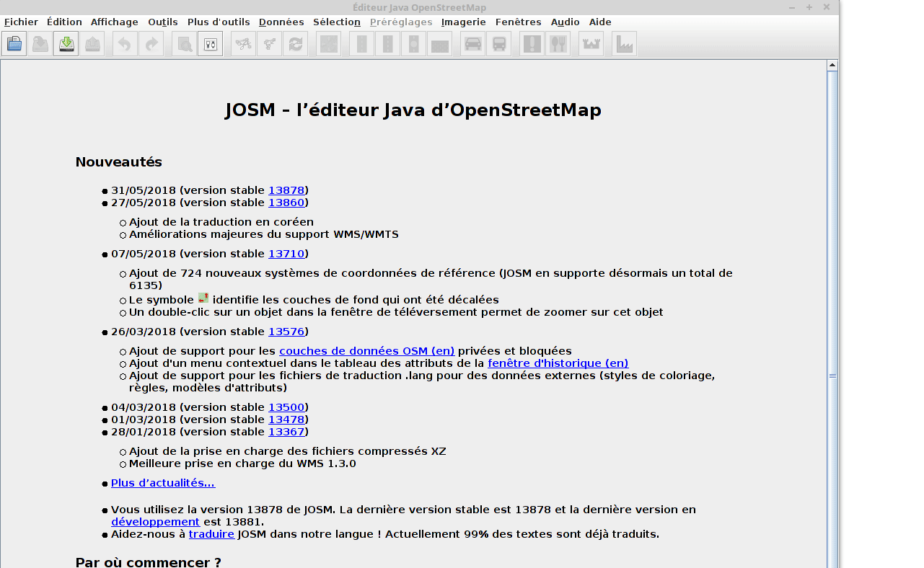Click the grayed-out Save icon

(x=40, y=44)
